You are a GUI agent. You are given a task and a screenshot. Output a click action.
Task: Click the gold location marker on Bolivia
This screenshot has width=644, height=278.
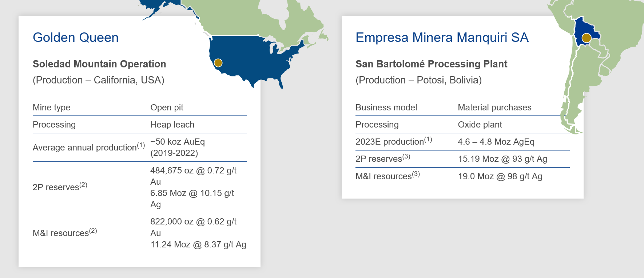coord(586,38)
